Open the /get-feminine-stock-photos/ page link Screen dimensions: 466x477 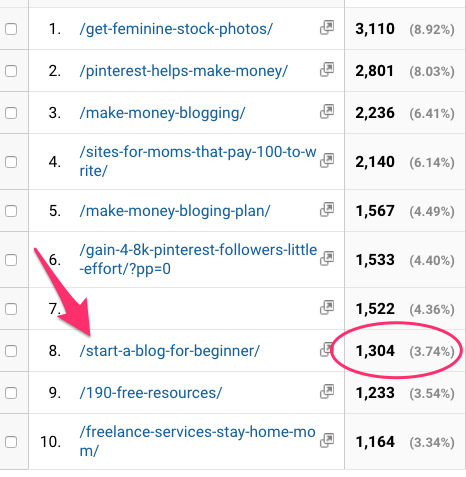(176, 29)
